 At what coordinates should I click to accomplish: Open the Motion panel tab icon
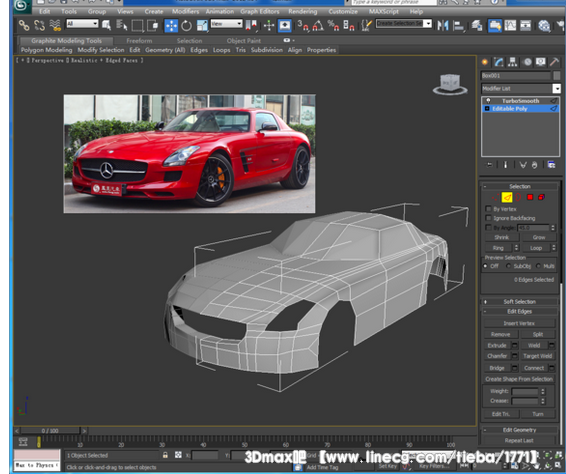[x=527, y=62]
